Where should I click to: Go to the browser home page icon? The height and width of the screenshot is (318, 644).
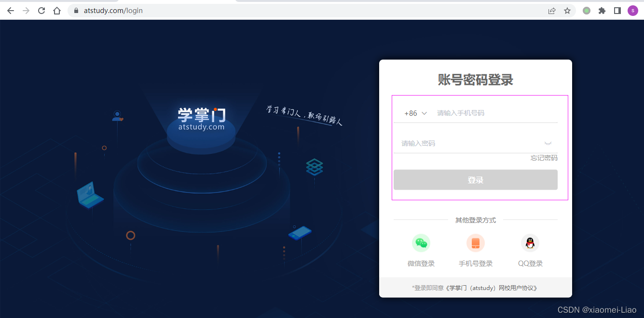(x=57, y=11)
